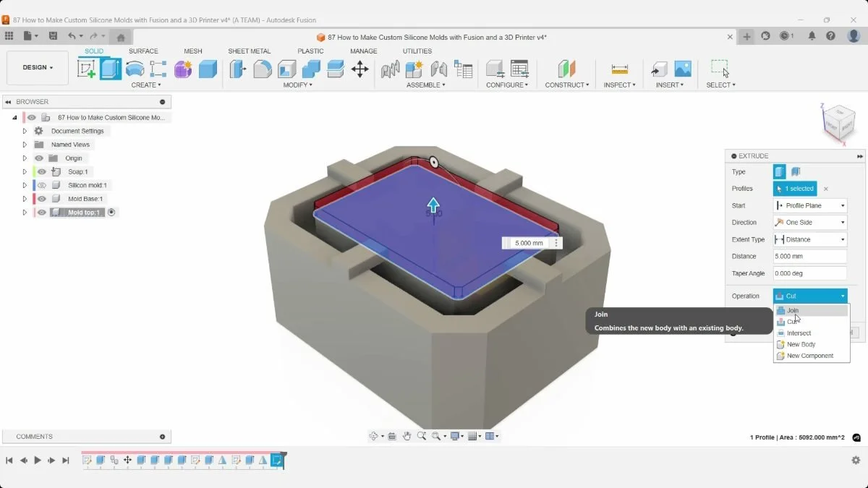Click the Insert Image toolbar icon

(683, 69)
